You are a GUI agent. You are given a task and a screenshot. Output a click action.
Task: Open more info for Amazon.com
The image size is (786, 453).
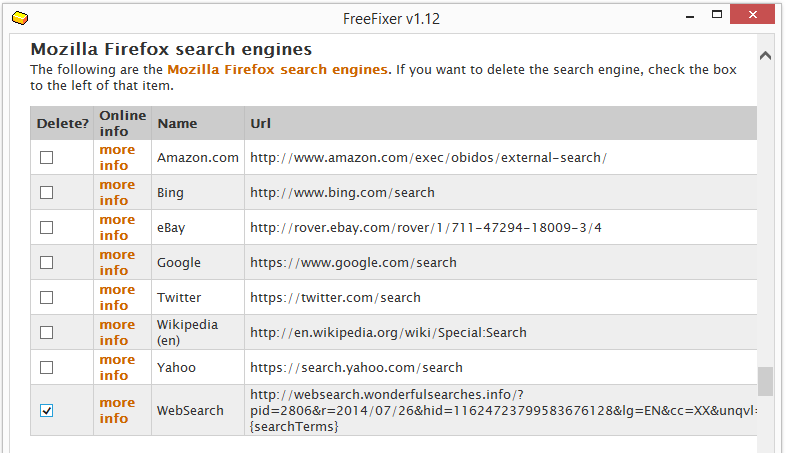[x=117, y=157]
